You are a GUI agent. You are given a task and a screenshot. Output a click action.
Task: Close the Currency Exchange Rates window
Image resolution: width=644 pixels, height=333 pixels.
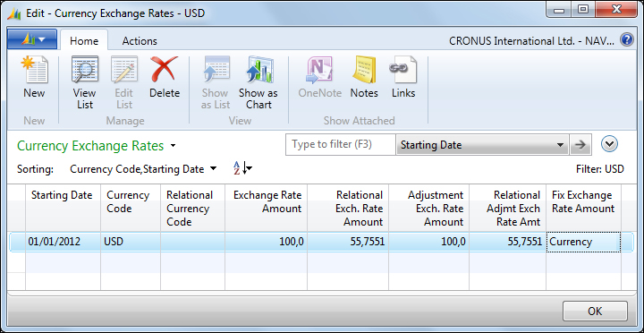coord(617,10)
